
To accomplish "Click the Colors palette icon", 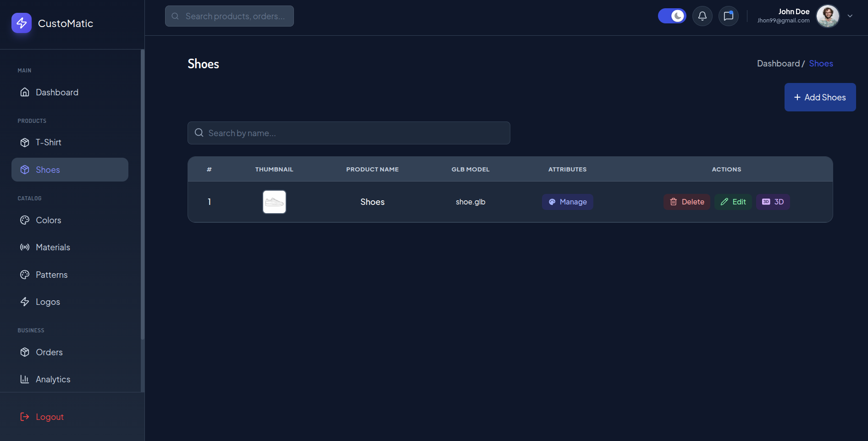I will tap(25, 220).
